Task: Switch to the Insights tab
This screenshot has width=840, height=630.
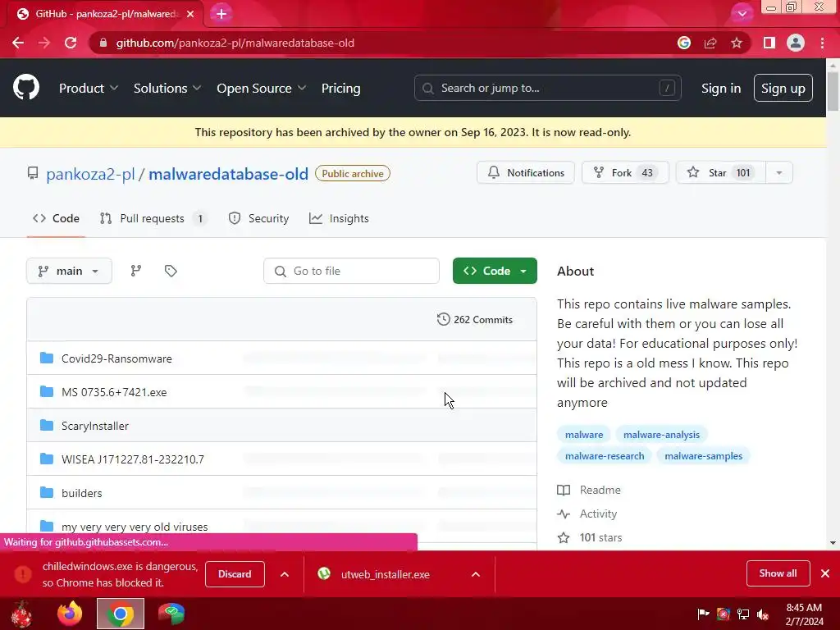Action: click(339, 218)
